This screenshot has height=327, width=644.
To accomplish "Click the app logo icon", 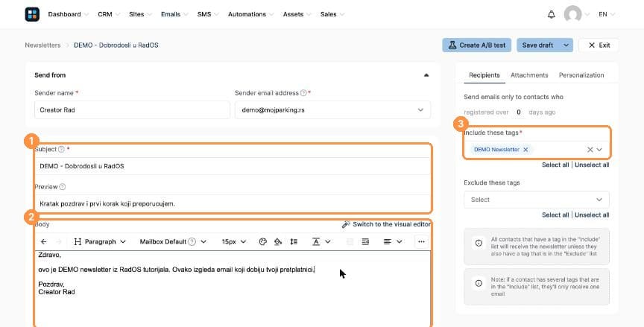I will (x=32, y=14).
